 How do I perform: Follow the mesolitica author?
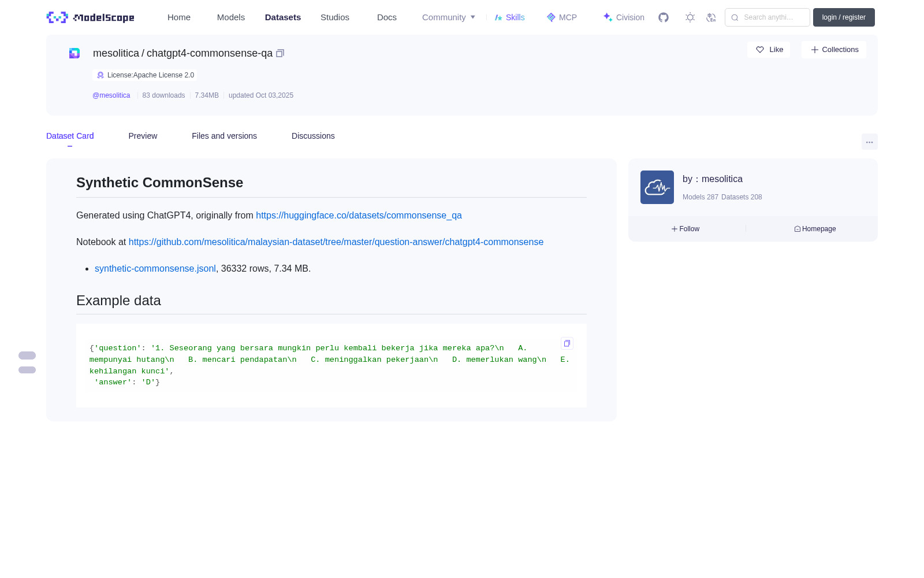pyautogui.click(x=685, y=229)
